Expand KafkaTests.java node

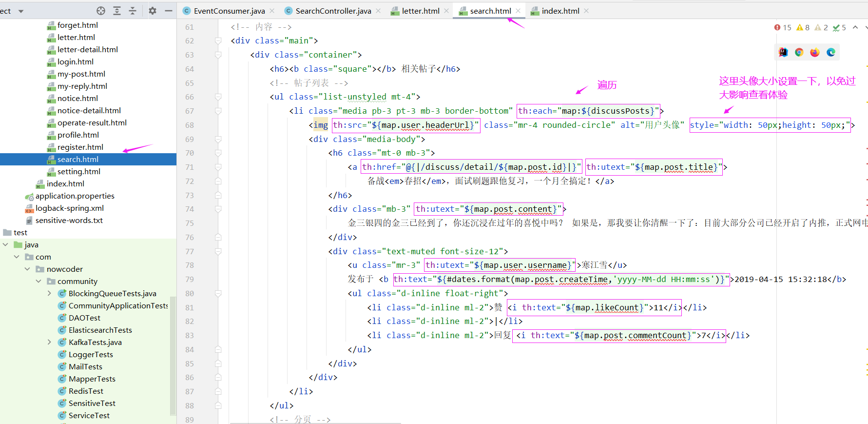tap(49, 342)
